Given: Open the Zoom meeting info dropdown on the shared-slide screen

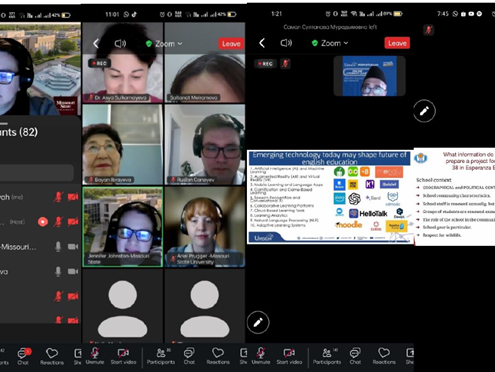Looking at the screenshot, I should click(330, 43).
